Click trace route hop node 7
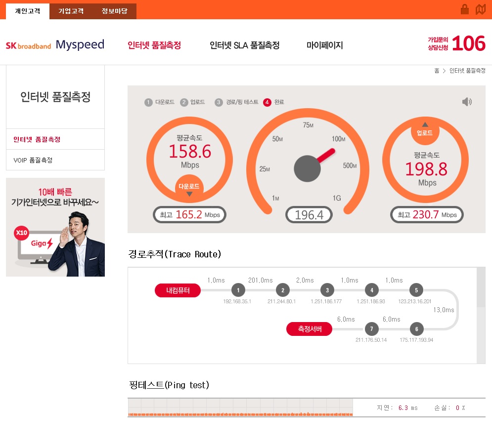The image size is (492, 448). [x=371, y=329]
